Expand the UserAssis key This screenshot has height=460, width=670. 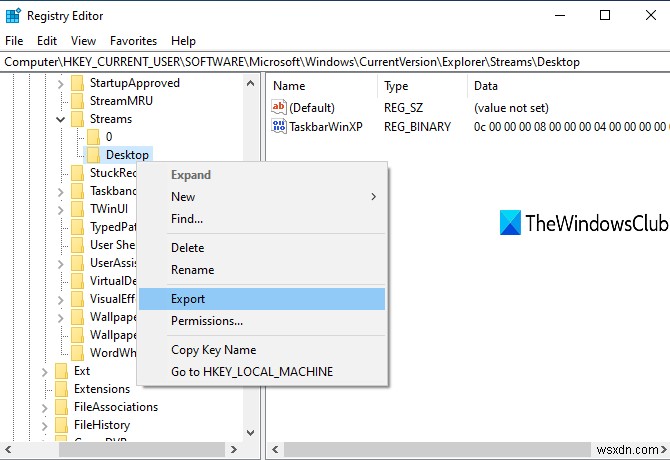(x=60, y=264)
